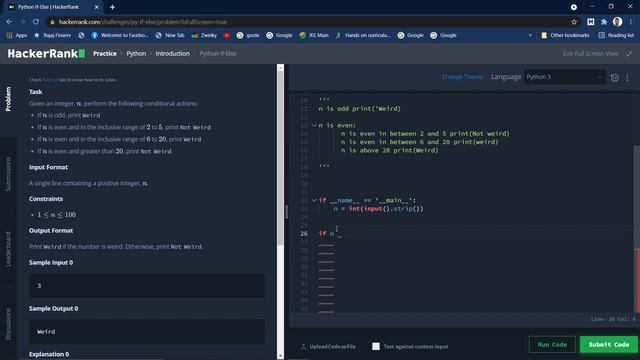This screenshot has height=360, width=640.
Task: Click Sample Output 0 'Weird' box
Action: pos(147,331)
